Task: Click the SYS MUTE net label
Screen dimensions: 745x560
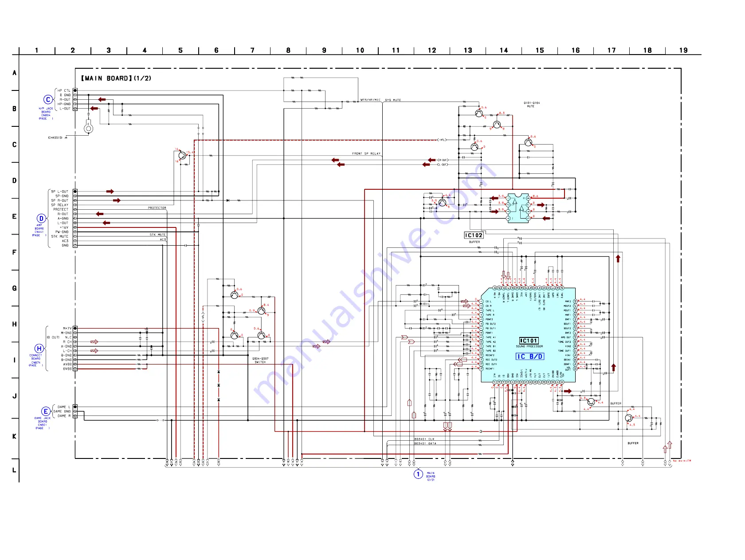Action: (392, 100)
